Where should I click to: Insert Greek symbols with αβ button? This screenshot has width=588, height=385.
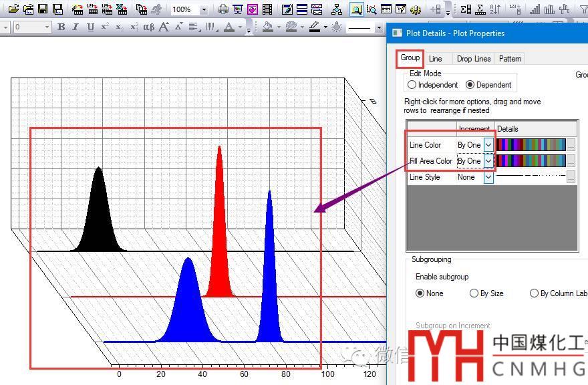(149, 27)
